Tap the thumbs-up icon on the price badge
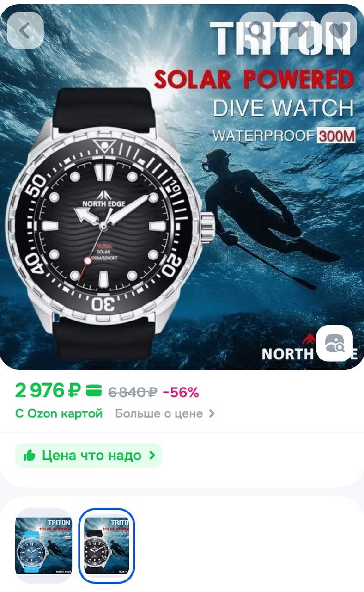This screenshot has height=592, width=364. coord(30,456)
